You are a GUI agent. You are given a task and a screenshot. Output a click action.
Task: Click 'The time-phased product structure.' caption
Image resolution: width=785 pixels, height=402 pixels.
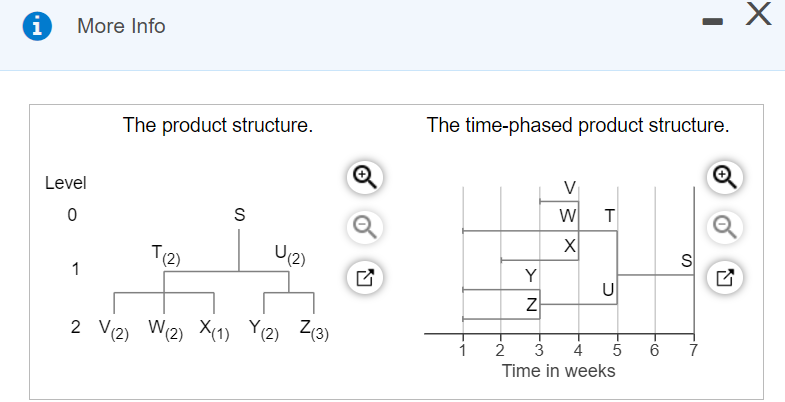click(577, 126)
